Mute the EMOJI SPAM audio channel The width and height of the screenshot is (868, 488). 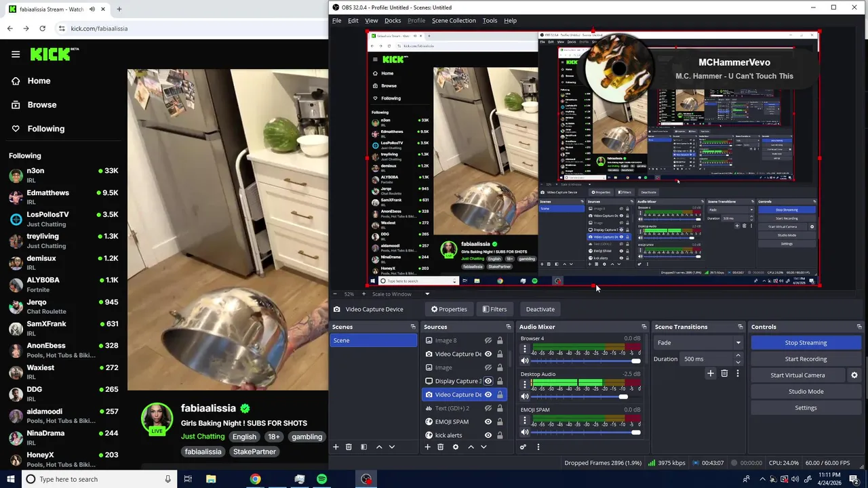(x=524, y=432)
